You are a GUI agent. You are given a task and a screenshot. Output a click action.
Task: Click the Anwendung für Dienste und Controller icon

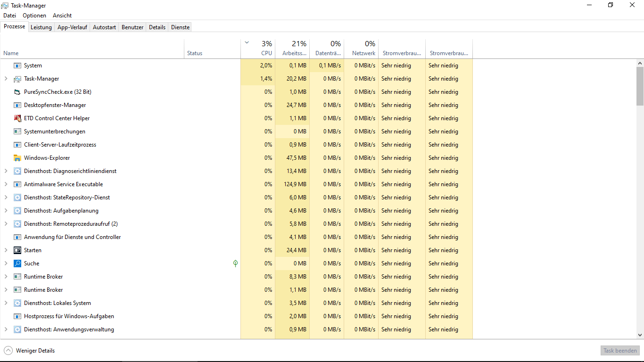coord(17,237)
